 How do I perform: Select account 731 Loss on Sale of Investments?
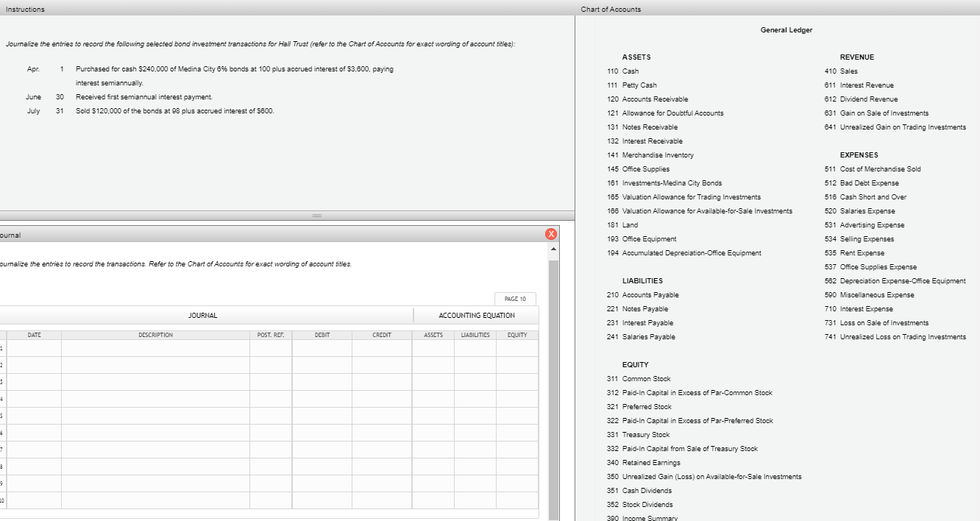877,323
